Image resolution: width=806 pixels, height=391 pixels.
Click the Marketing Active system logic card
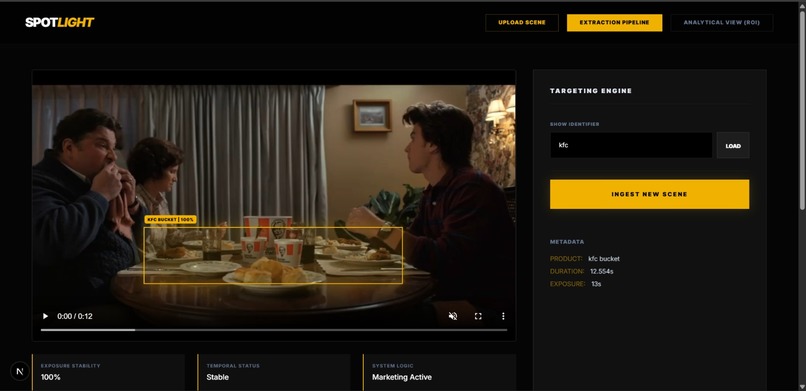[x=439, y=373]
